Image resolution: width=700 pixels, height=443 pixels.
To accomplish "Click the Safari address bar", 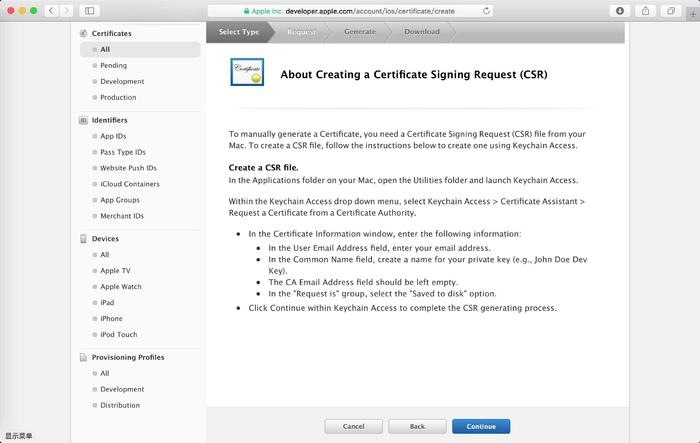I will point(350,11).
